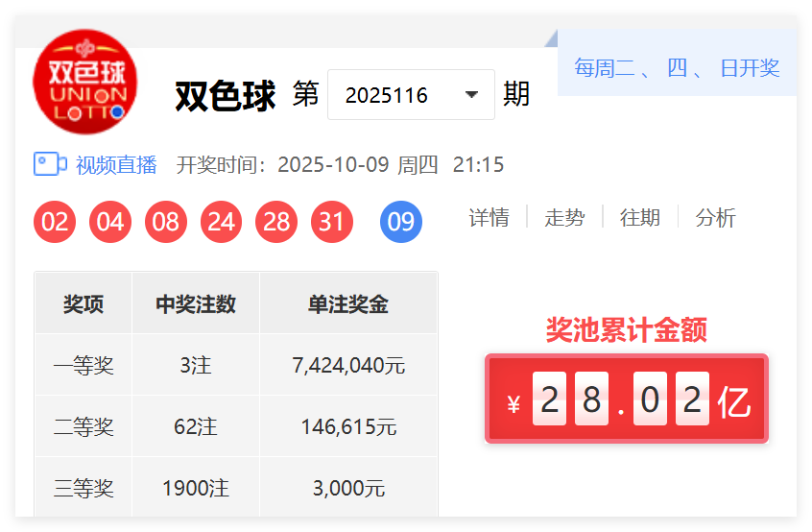The image size is (812, 532).
Task: Click the ¥28.02亿 jackpot counter
Action: coord(627,399)
